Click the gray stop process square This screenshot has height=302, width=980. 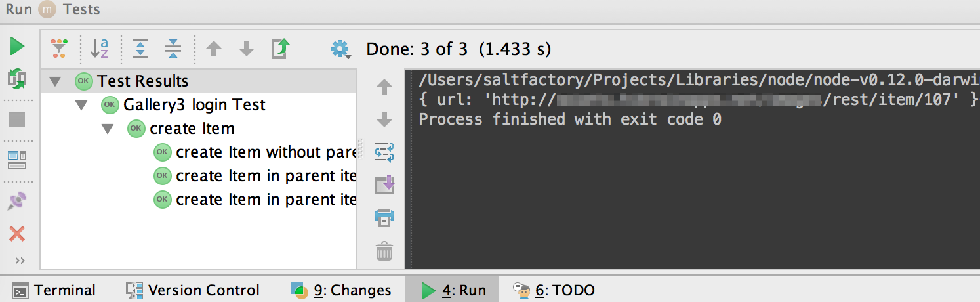[x=17, y=119]
